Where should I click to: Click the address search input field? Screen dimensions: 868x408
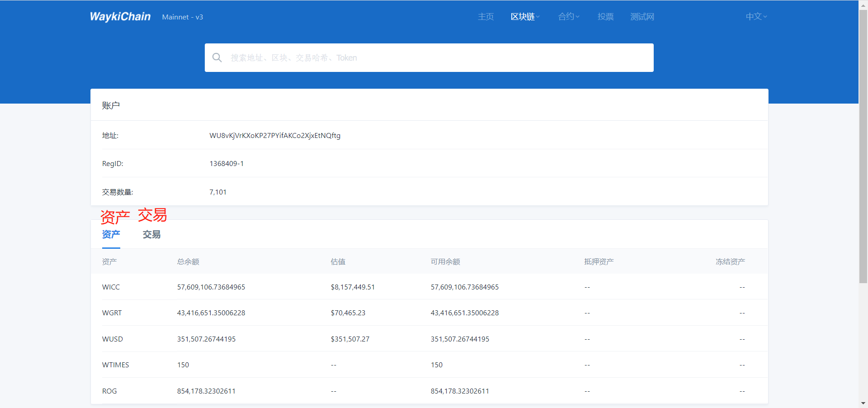(x=434, y=58)
